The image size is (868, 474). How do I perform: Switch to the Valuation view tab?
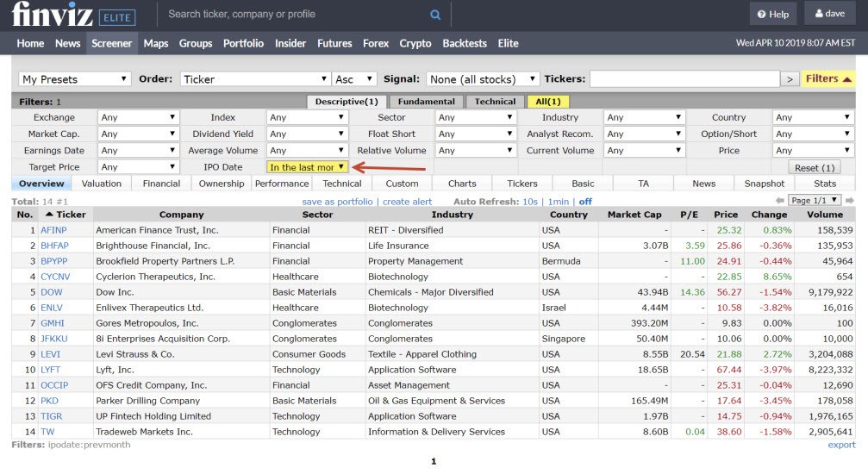102,184
